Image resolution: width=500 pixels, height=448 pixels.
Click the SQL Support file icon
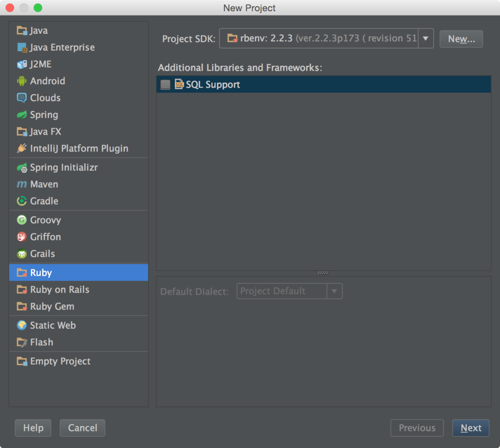pos(179,84)
